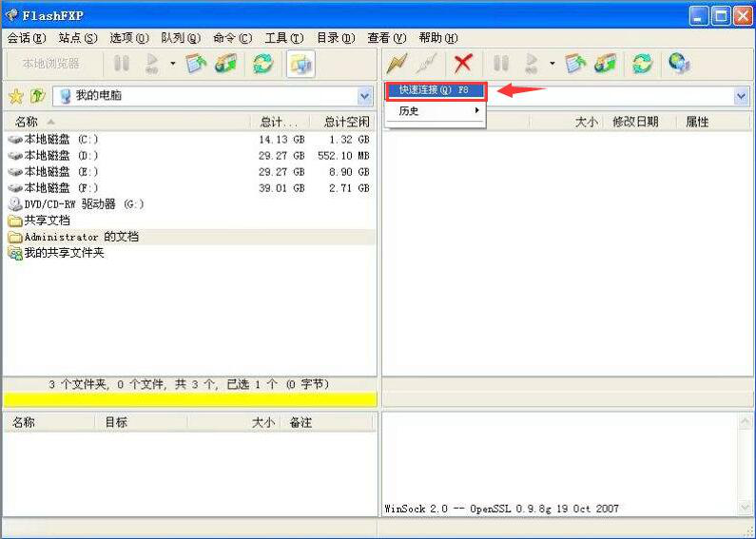The width and height of the screenshot is (756, 539).
Task: Open the 查看(V) menu
Action: pos(387,38)
